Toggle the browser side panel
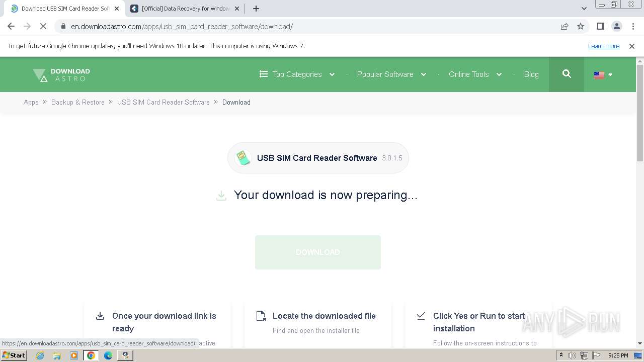 [600, 27]
